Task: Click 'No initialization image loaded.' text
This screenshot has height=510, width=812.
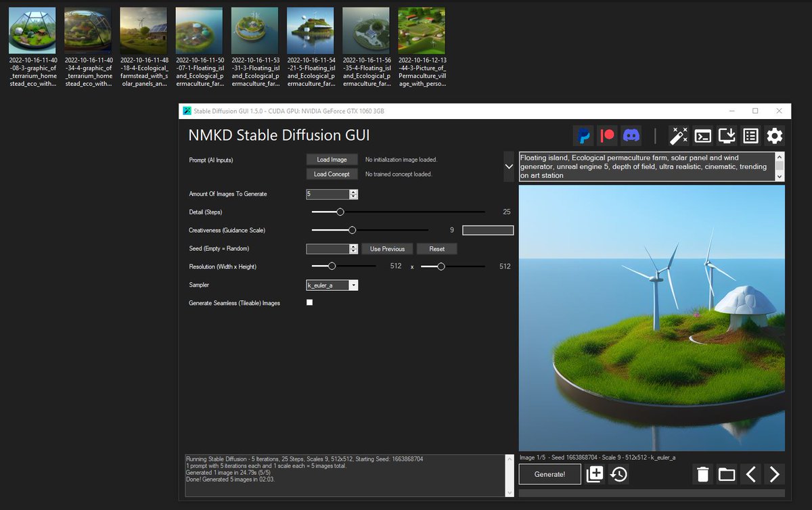Action: (x=401, y=160)
